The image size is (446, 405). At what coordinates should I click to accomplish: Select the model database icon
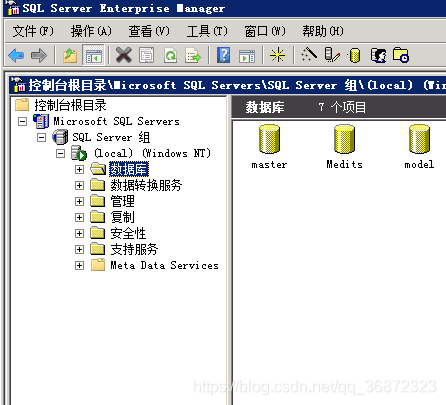(x=419, y=139)
